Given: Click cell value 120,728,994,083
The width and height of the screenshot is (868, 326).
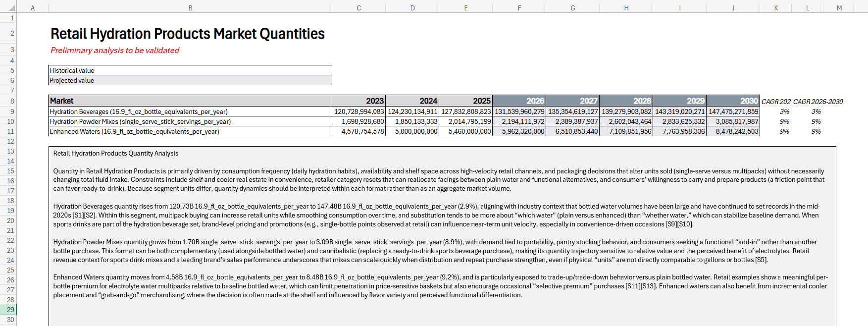Looking at the screenshot, I should pos(358,111).
